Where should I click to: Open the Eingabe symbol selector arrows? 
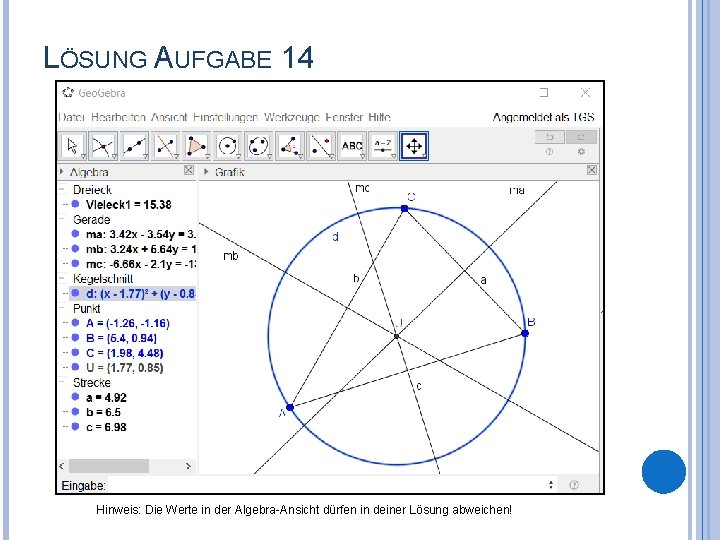click(x=551, y=484)
